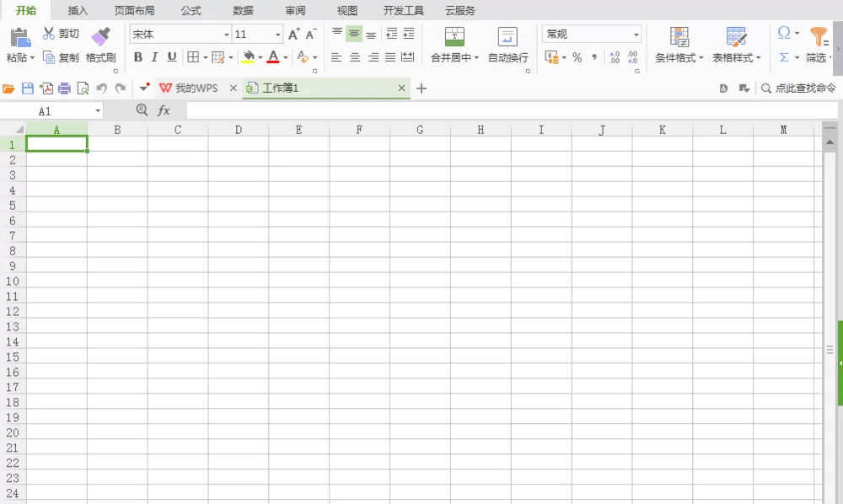The width and height of the screenshot is (843, 504).
Task: Insert symbol with Omega icon
Action: [x=784, y=33]
